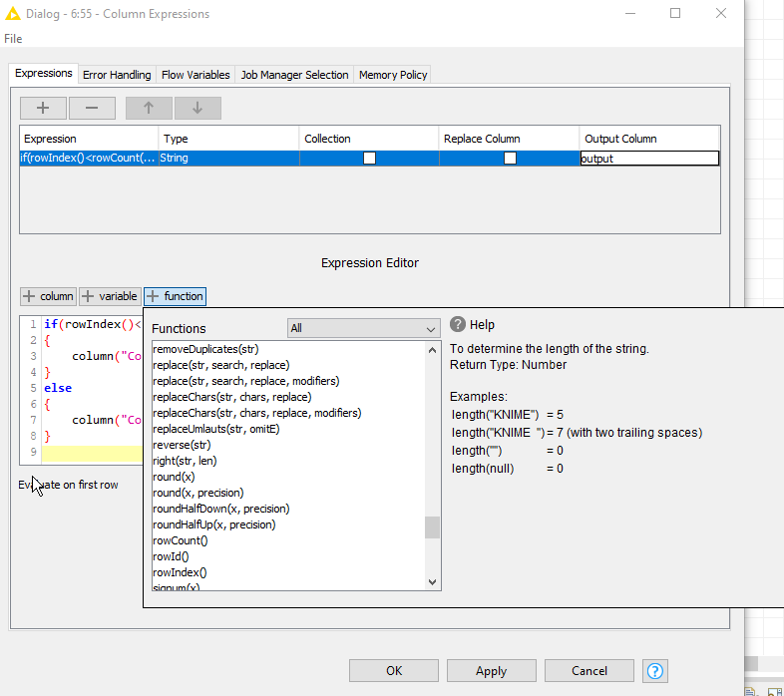The image size is (784, 696).
Task: Select roundHalfDown(x, precision) function
Action: coord(288,509)
